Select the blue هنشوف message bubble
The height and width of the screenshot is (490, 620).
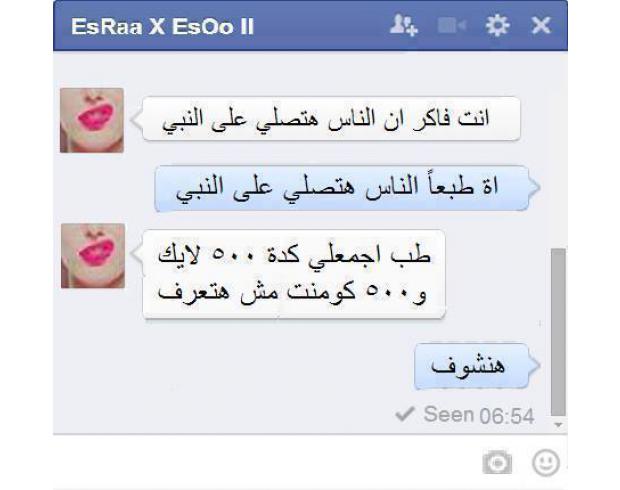[x=471, y=366]
